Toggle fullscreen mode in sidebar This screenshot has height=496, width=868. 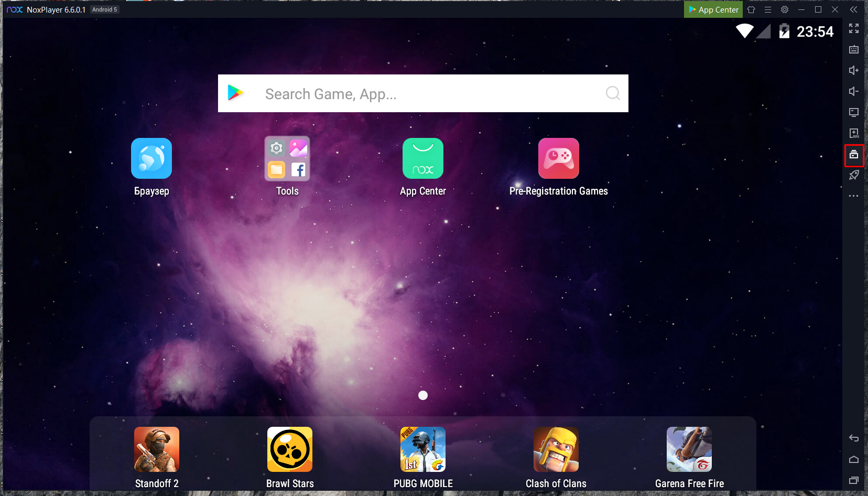click(x=854, y=28)
